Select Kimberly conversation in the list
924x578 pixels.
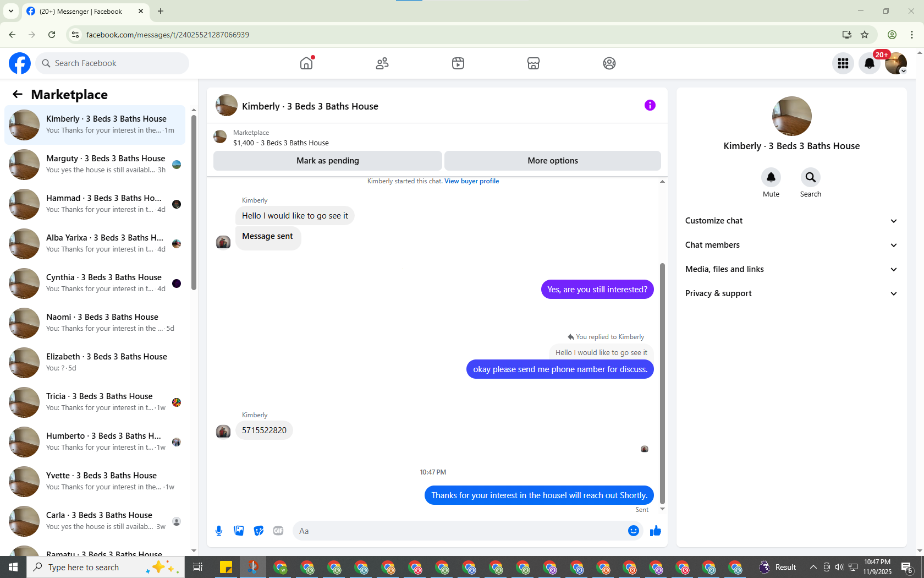pos(95,125)
